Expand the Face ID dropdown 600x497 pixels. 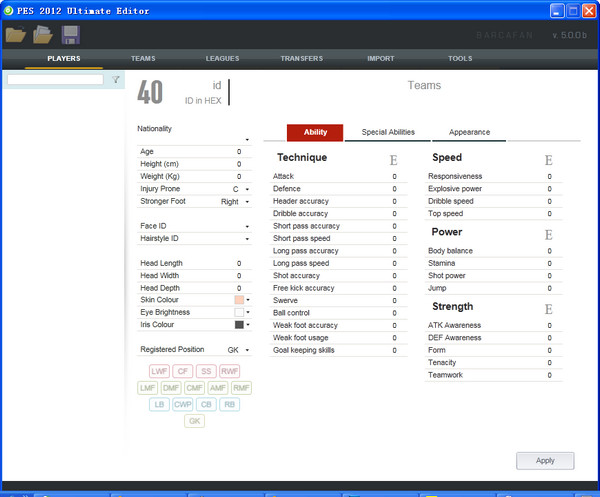[x=247, y=227]
